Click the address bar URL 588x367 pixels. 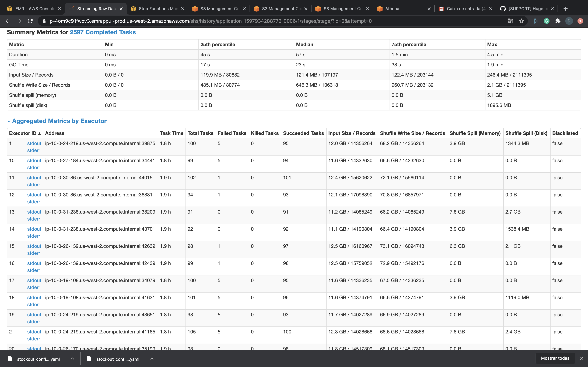click(210, 21)
